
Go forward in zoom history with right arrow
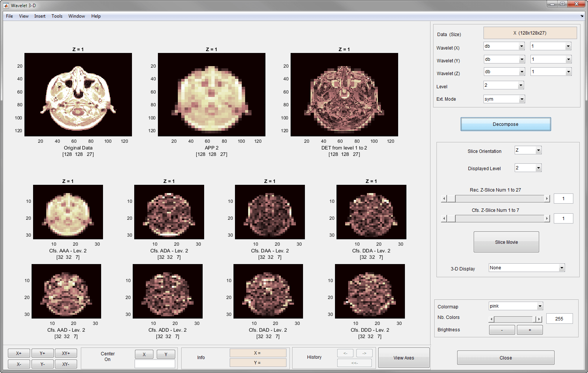[364, 353]
